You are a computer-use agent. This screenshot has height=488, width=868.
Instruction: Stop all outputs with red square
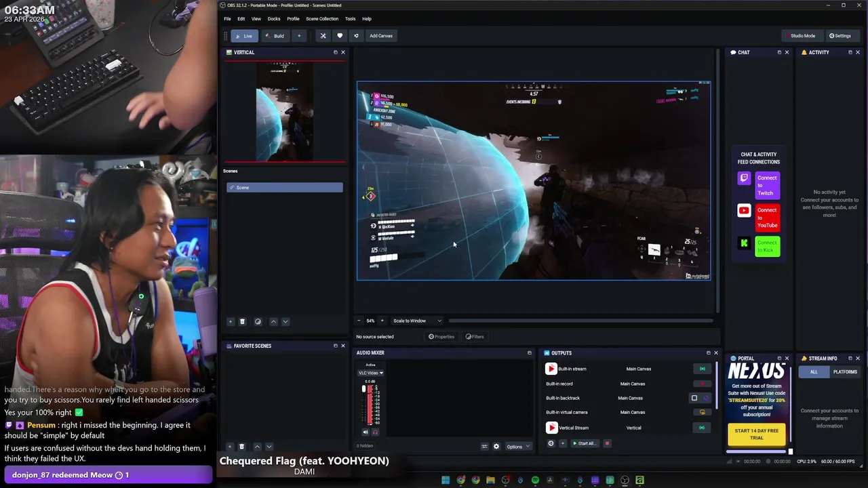(607, 443)
